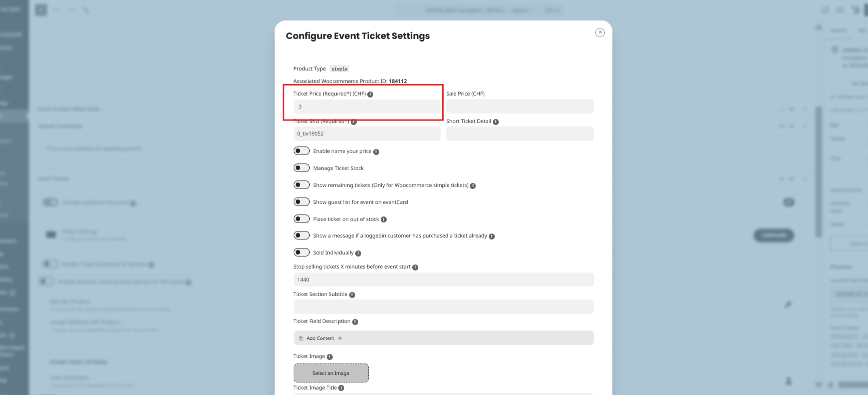This screenshot has height=395, width=868.
Task: Enable Show guest list on eventCard
Action: tap(301, 202)
